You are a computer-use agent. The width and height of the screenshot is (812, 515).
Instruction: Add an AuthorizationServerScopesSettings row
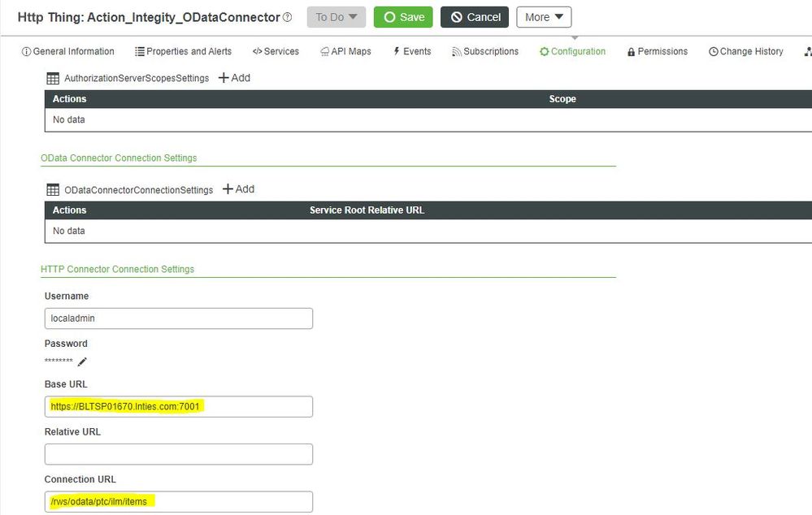coord(234,78)
